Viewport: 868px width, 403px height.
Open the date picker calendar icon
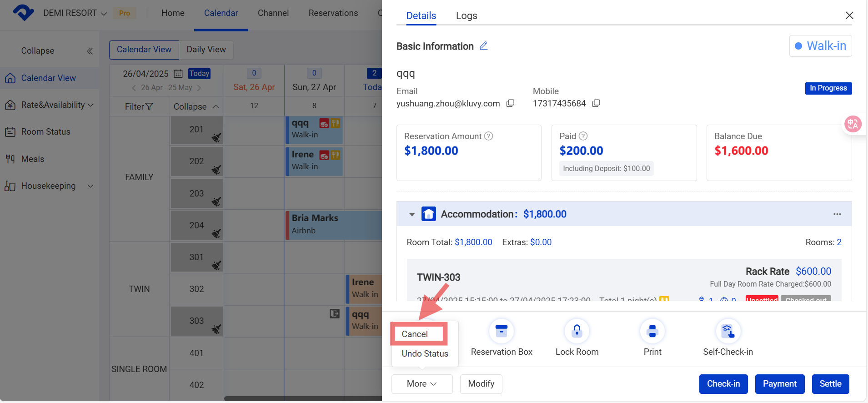(x=178, y=74)
